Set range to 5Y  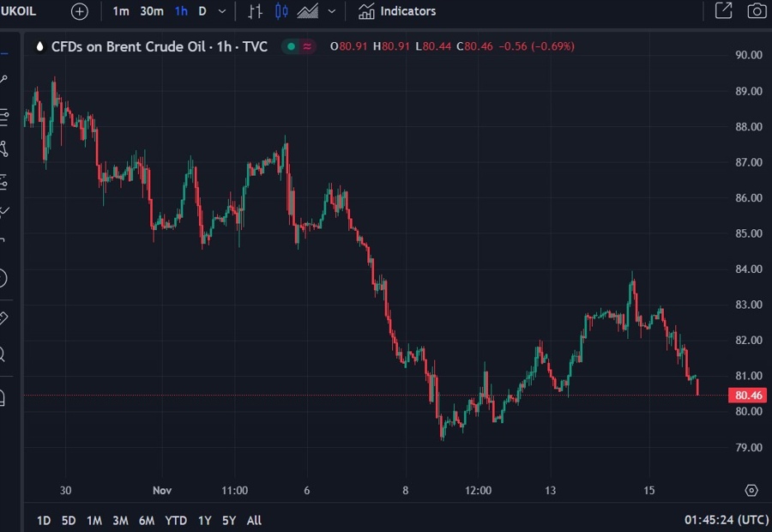229,521
